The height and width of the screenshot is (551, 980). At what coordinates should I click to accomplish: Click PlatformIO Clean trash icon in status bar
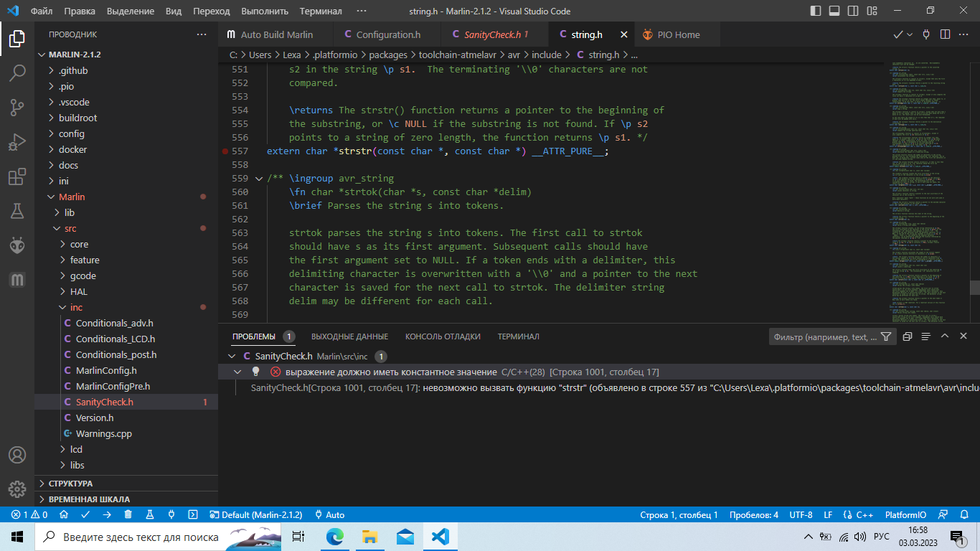pyautogui.click(x=128, y=514)
